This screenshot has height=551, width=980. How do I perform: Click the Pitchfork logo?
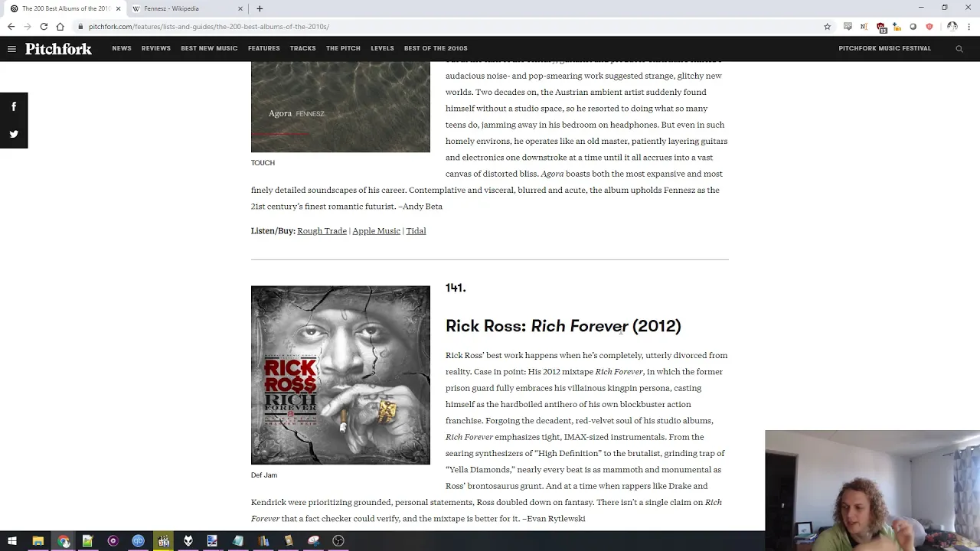coord(58,48)
